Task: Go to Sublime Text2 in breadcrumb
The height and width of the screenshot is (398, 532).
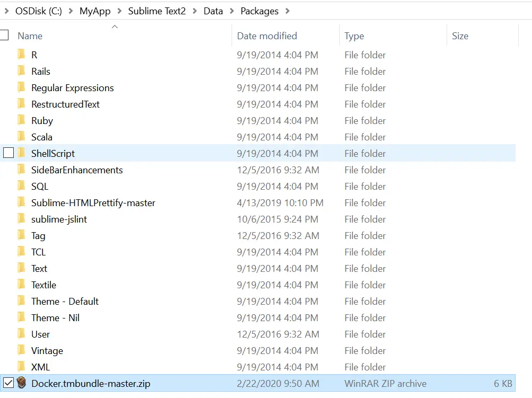Action: pyautogui.click(x=157, y=11)
